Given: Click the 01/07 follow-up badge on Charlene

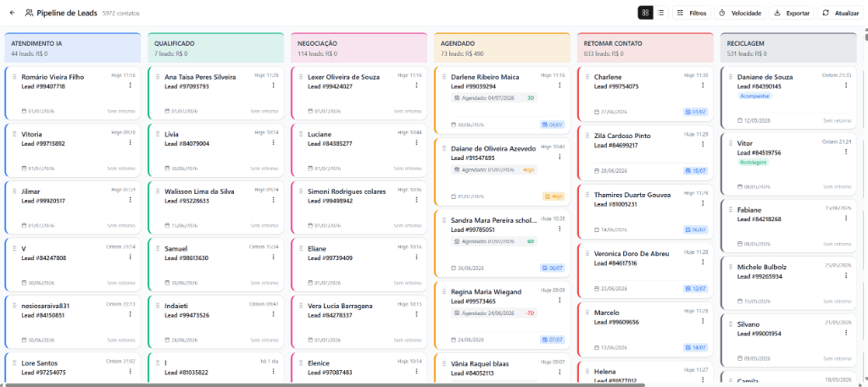Looking at the screenshot, I should [x=696, y=112].
